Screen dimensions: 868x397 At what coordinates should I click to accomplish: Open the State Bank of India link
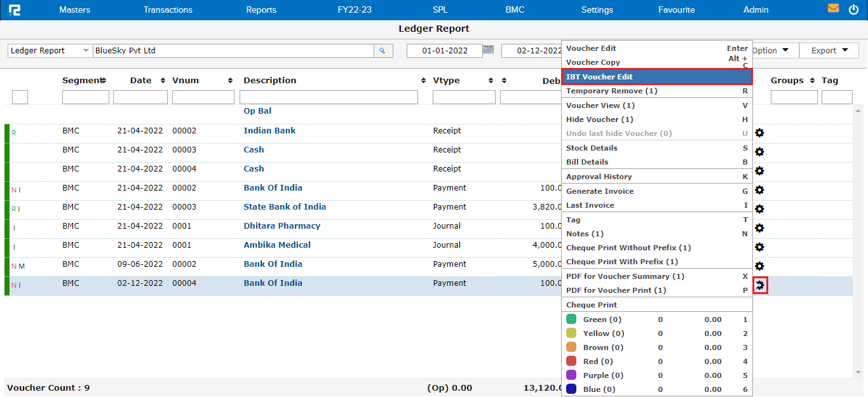coord(285,207)
